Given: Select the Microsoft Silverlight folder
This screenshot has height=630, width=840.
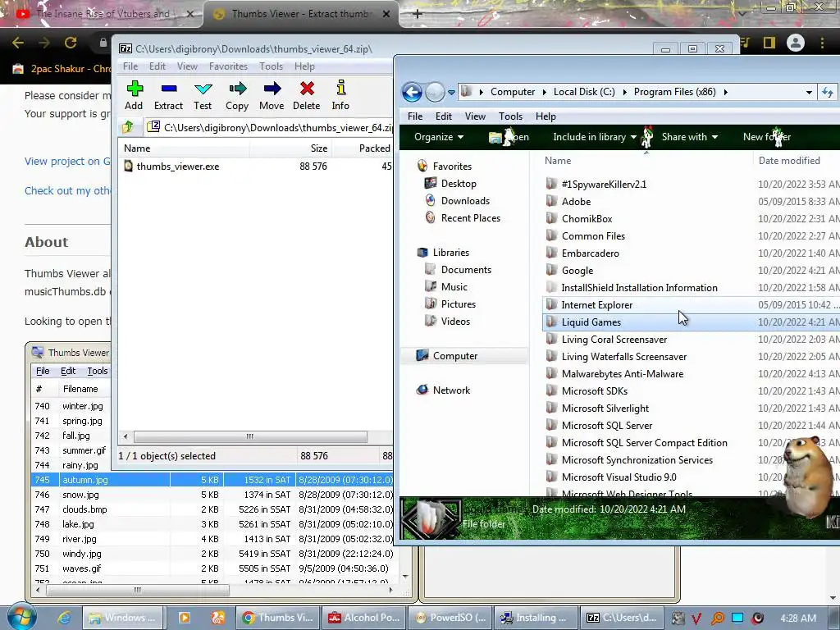Looking at the screenshot, I should [605, 409].
